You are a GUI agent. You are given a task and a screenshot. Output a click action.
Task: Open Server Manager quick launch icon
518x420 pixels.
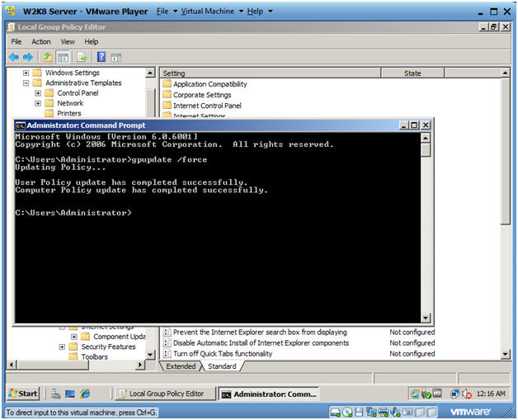pos(55,394)
